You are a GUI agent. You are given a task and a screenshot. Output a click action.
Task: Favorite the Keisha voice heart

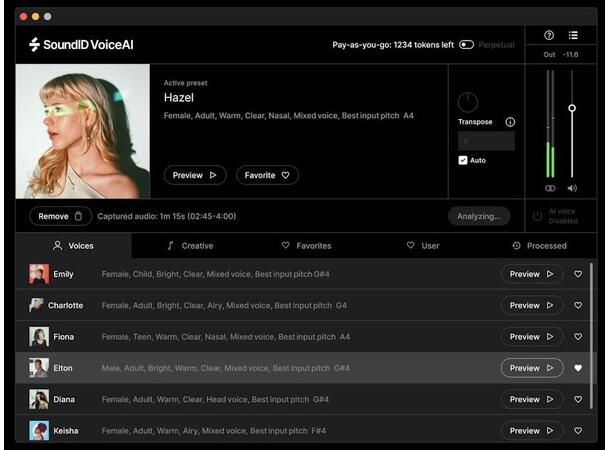pyautogui.click(x=578, y=431)
